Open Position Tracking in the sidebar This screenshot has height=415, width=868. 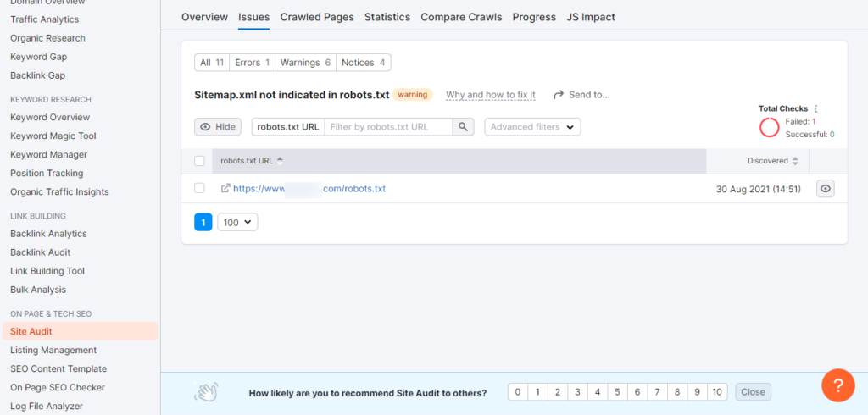click(47, 173)
